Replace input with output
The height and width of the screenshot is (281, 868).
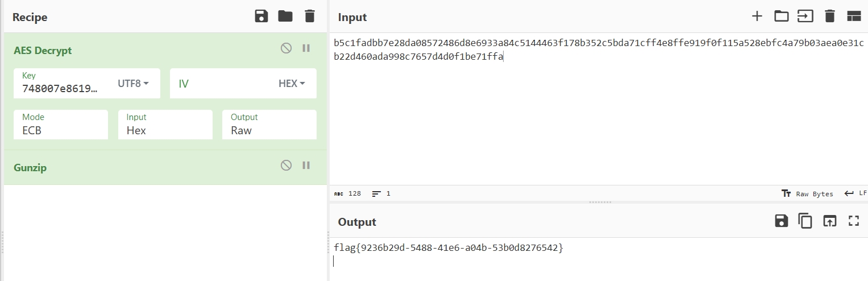pyautogui.click(x=830, y=221)
